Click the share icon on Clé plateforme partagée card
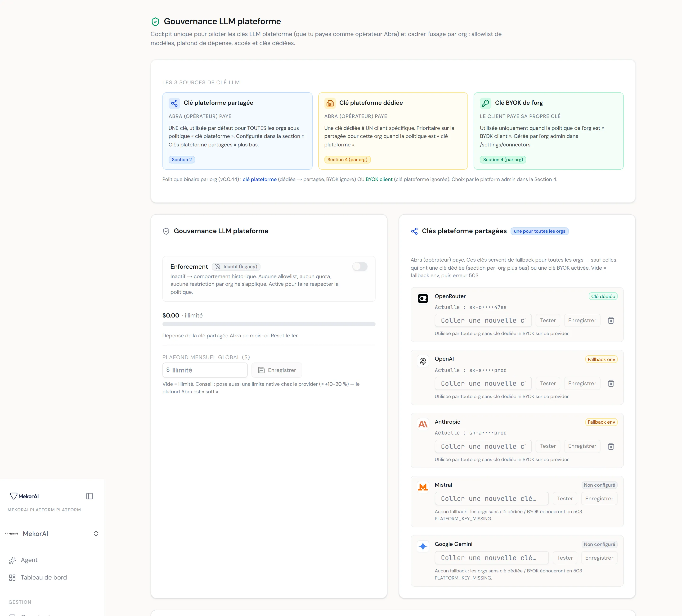The height and width of the screenshot is (616, 682). 174,103
